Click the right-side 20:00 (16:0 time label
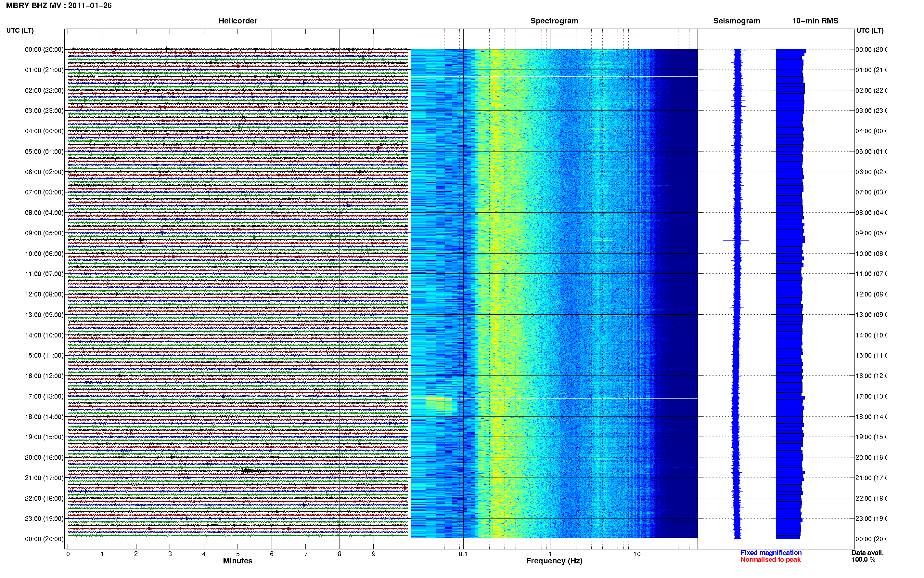Viewport: 924px width, 578px height. 871,458
